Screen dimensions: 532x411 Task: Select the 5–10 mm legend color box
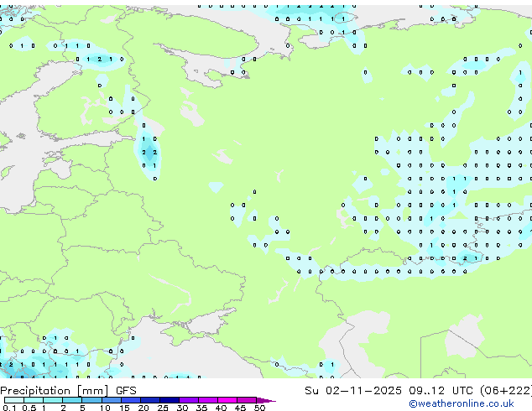coord(92,400)
